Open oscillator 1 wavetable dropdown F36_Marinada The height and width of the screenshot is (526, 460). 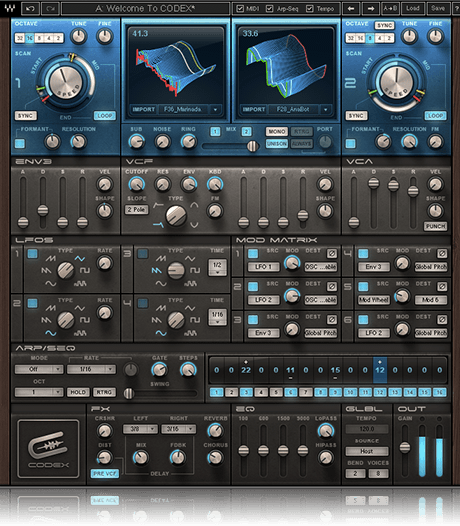(x=190, y=109)
